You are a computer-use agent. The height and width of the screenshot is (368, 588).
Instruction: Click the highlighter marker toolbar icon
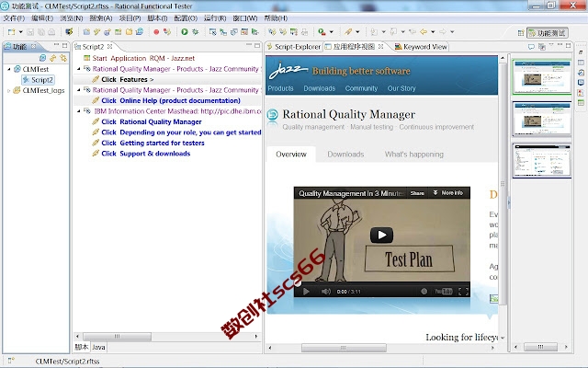tap(348, 32)
